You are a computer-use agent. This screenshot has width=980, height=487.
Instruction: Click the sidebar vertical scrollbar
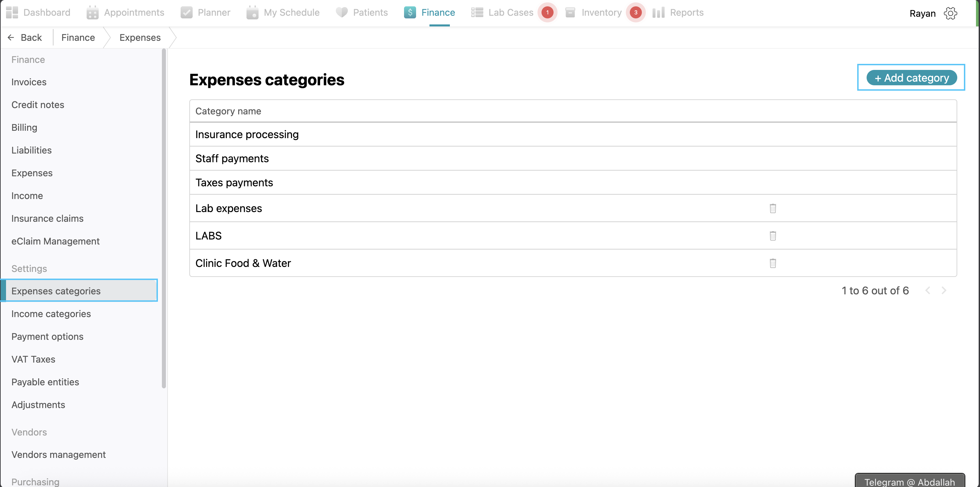[x=164, y=218]
